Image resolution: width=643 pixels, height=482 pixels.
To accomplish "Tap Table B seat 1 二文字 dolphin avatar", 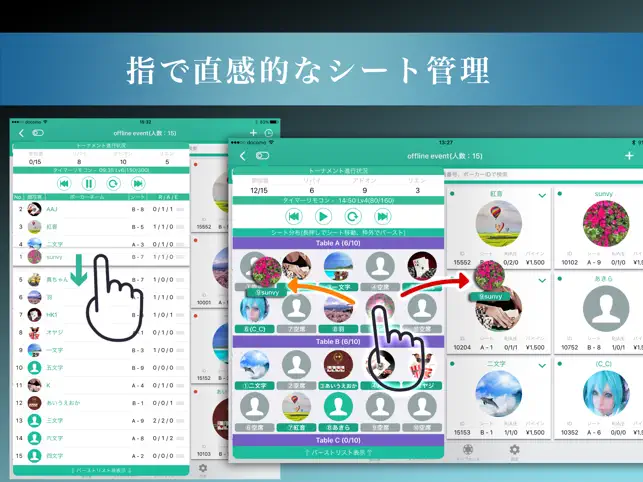I will [255, 365].
